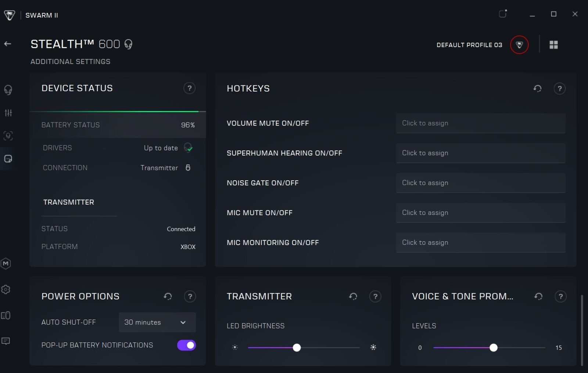The height and width of the screenshot is (373, 588).
Task: Reset Power Options to defaults
Action: (x=168, y=296)
